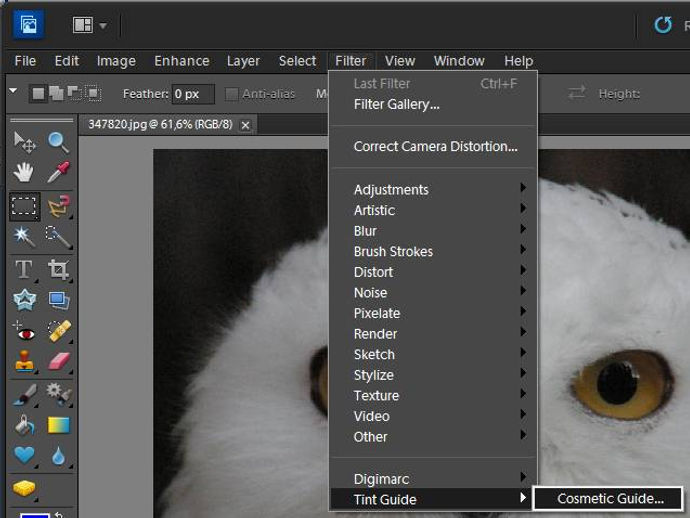This screenshot has width=690, height=518.
Task: Expand the Adjustments submenu
Action: (433, 190)
